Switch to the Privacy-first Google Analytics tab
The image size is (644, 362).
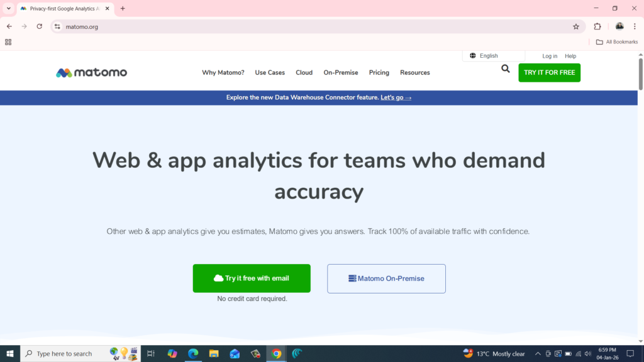pyautogui.click(x=63, y=8)
